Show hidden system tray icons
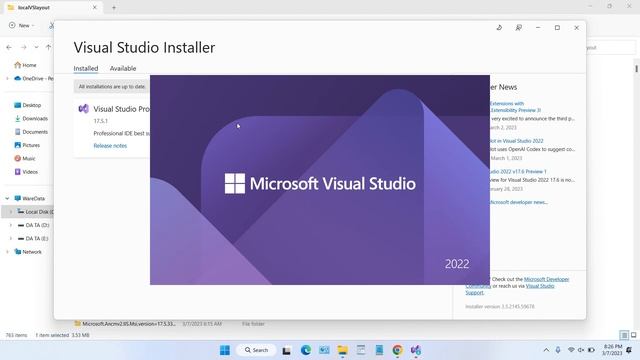Screen dimensions: 640x360 point(546,350)
